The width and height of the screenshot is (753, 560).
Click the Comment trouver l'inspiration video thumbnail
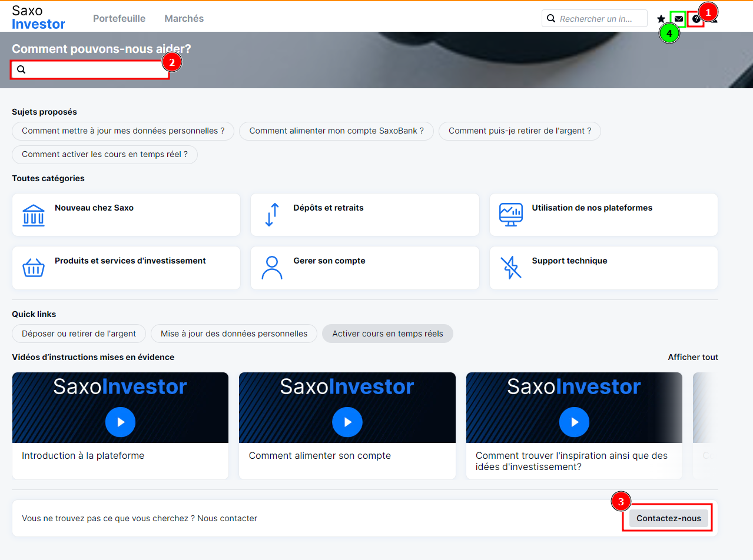(574, 408)
